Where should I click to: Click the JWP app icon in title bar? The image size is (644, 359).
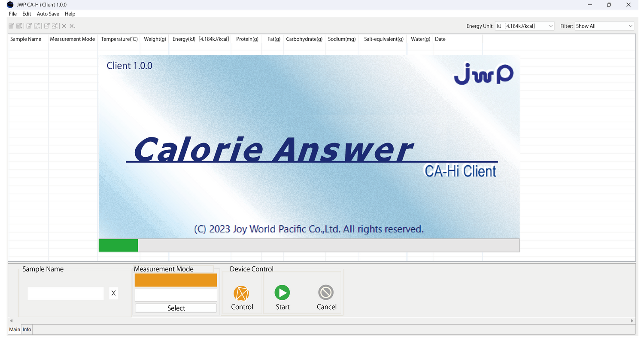(10, 5)
